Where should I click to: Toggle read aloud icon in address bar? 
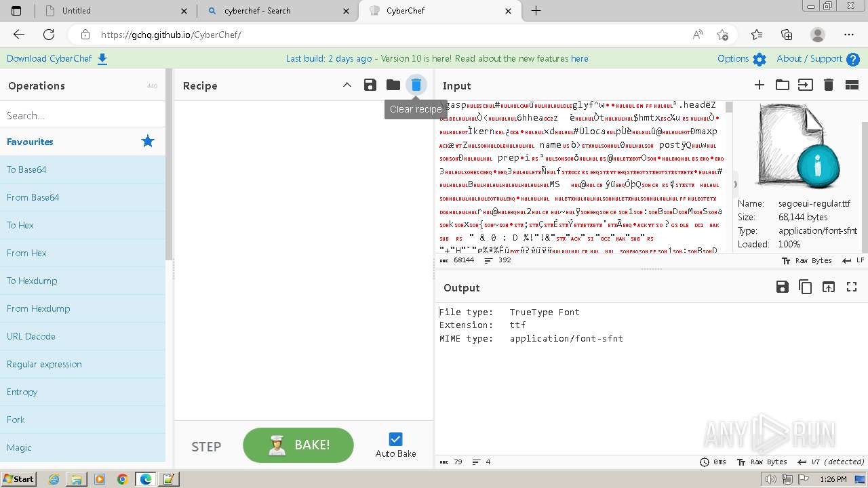click(x=698, y=35)
